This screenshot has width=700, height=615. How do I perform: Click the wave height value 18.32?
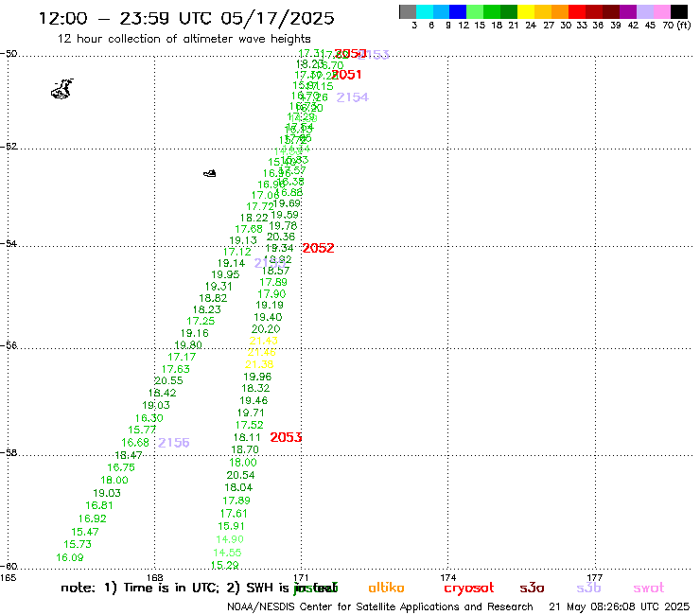pyautogui.click(x=255, y=388)
